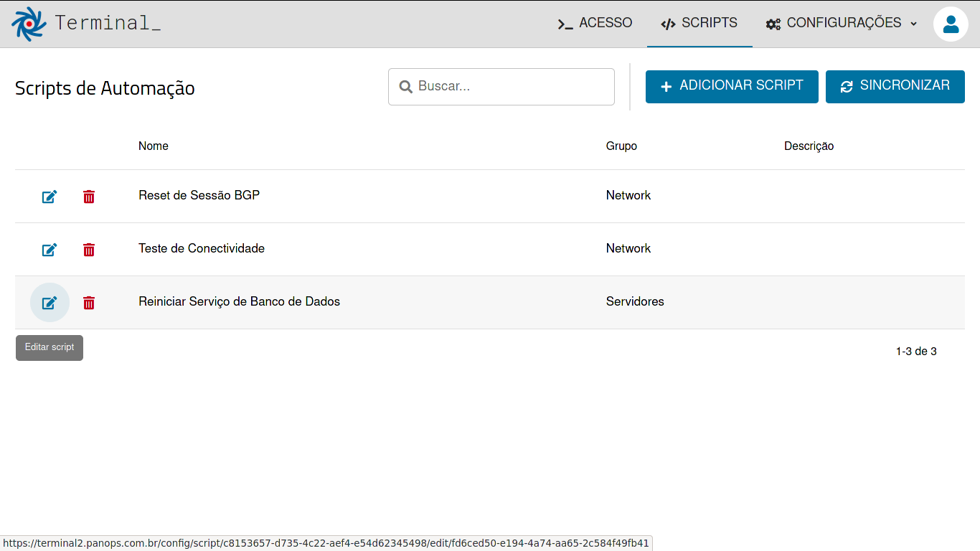
Task: Edit the Reiniciar Serviço de Banco de Dados script
Action: pyautogui.click(x=50, y=303)
